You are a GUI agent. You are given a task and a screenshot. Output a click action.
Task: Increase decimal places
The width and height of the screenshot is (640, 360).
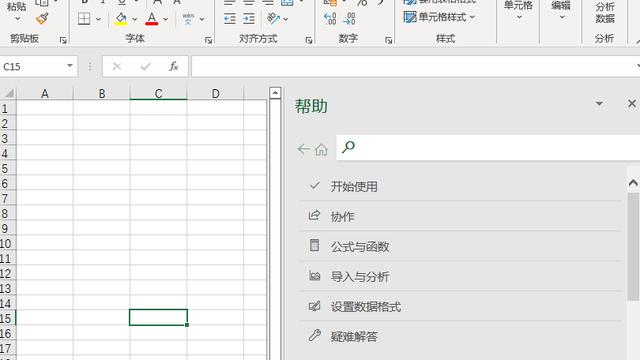(x=330, y=18)
